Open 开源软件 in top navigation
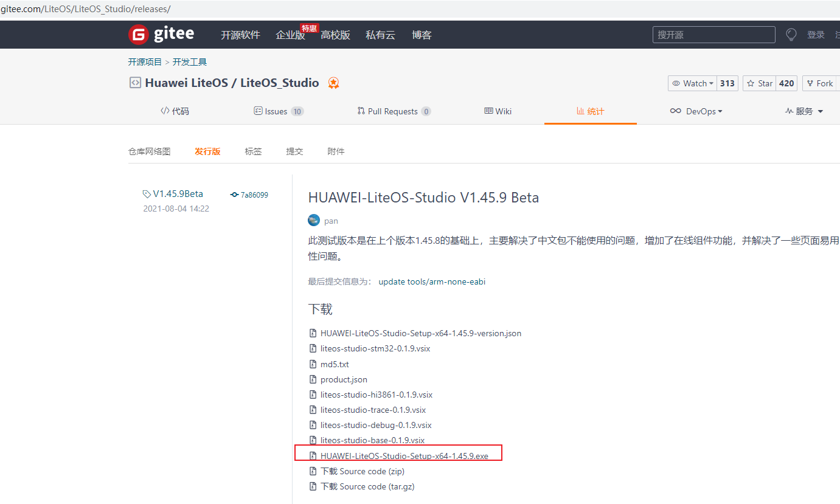This screenshot has height=504, width=840. point(240,35)
